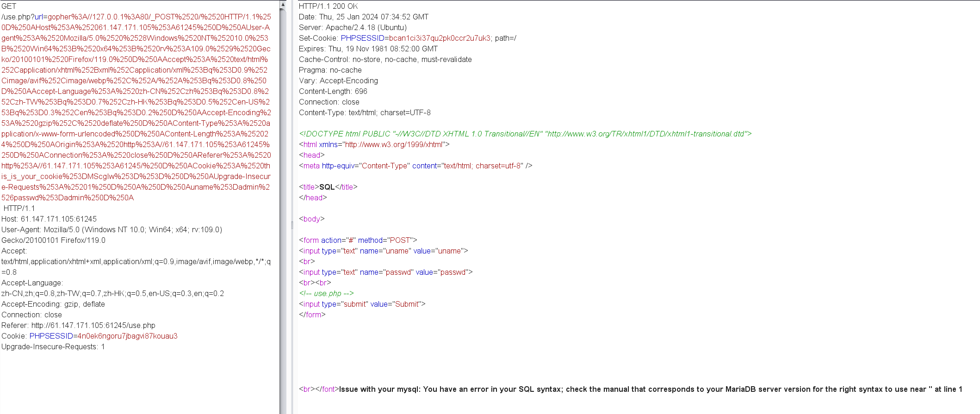Click the 'zh-CN,zh;q=0.8,zh-TW' language value line
The image size is (980, 414).
[112, 293]
